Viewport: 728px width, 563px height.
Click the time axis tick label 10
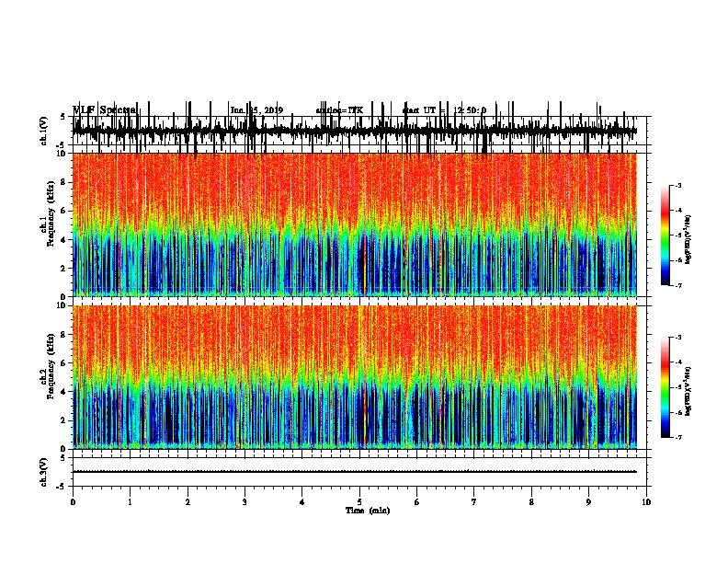pos(646,502)
